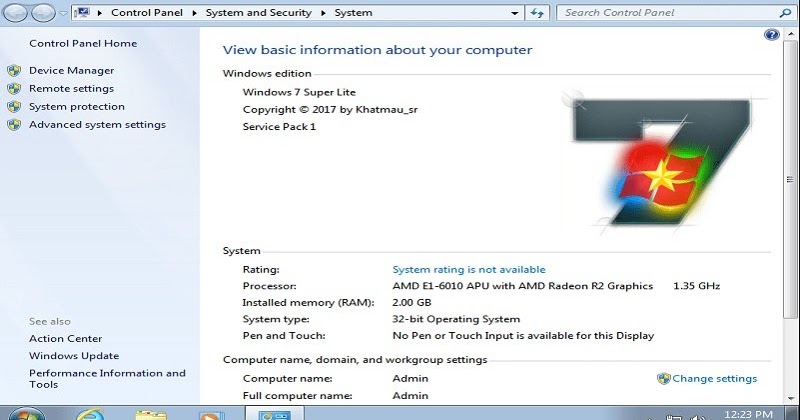Image resolution: width=800 pixels, height=420 pixels.
Task: Click the Advanced system settings shield icon
Action: [14, 125]
